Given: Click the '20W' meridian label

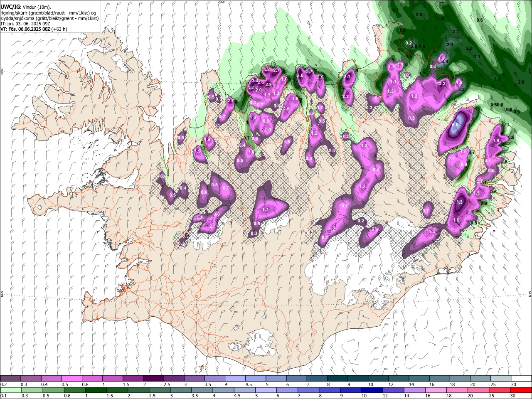Looking at the screenshot, I should point(220,2).
